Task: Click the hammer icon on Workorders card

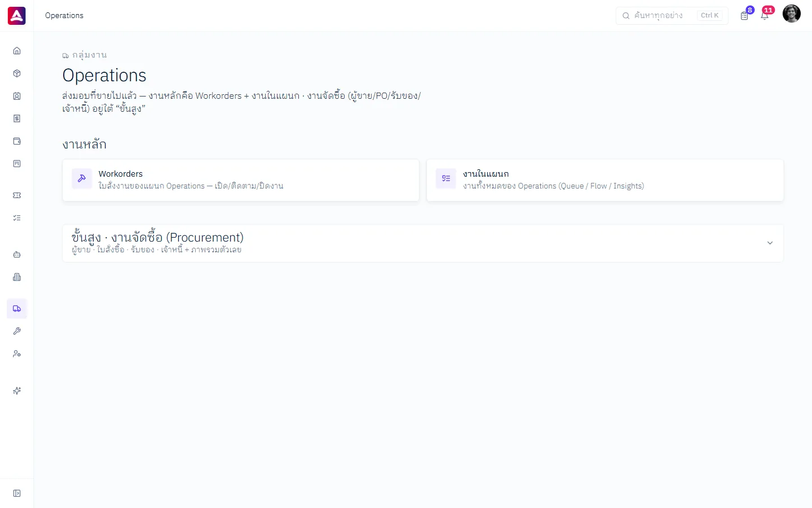Action: tap(82, 178)
